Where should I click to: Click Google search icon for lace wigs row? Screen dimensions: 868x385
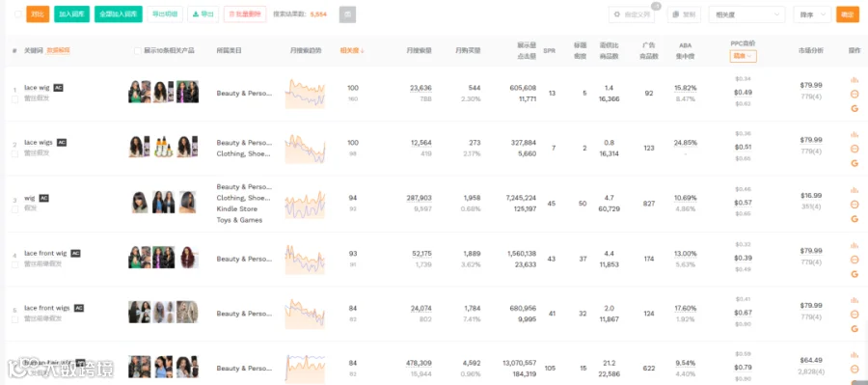[x=854, y=163]
